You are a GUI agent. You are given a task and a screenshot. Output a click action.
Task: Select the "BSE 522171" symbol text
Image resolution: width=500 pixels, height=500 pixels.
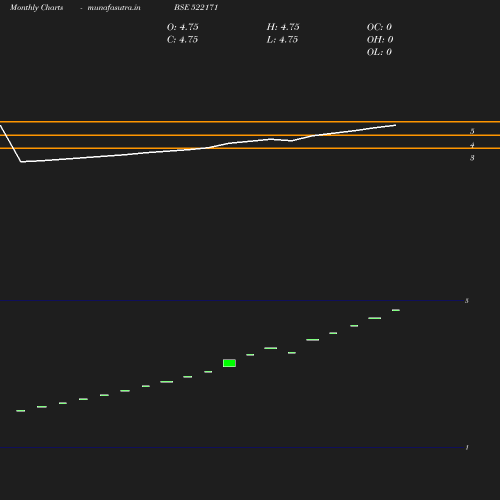click(196, 7)
